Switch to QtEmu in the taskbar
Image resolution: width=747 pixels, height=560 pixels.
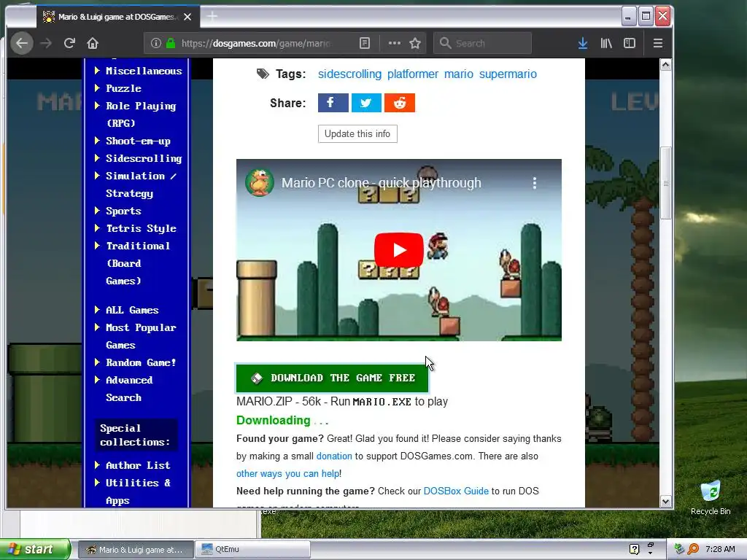tap(253, 550)
